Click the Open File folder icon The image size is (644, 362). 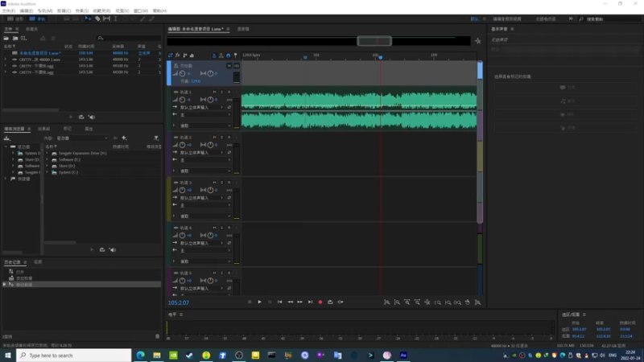(7, 37)
